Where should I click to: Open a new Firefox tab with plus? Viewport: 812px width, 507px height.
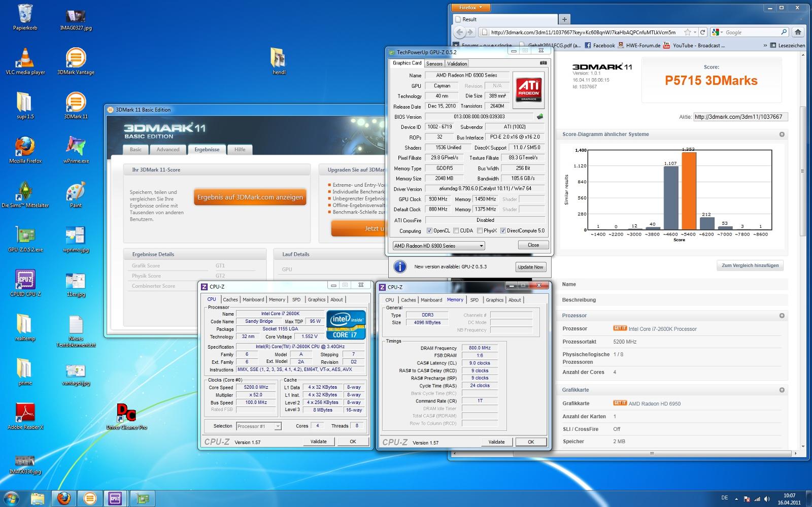pyautogui.click(x=564, y=19)
